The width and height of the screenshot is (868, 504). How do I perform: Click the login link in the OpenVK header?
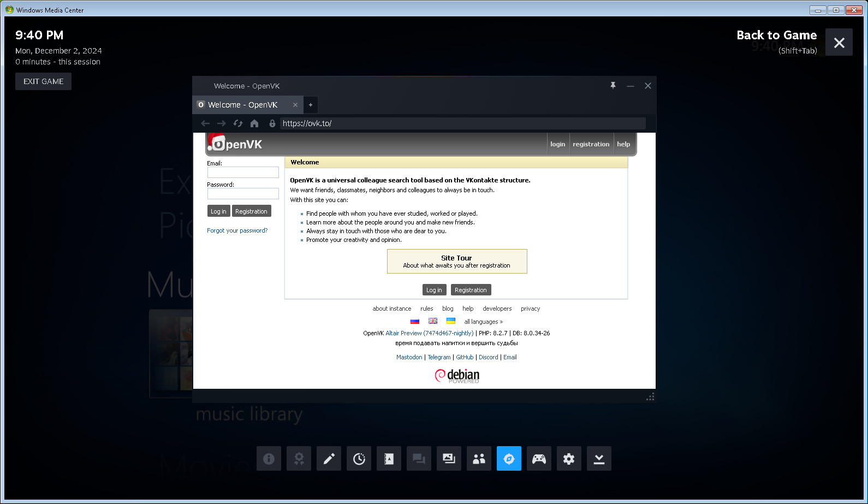[x=558, y=144]
